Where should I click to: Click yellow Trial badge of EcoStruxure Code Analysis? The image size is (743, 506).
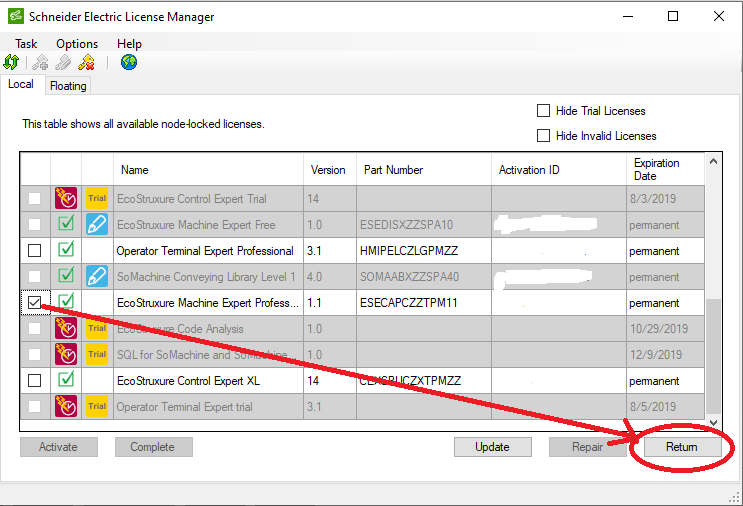coord(97,328)
